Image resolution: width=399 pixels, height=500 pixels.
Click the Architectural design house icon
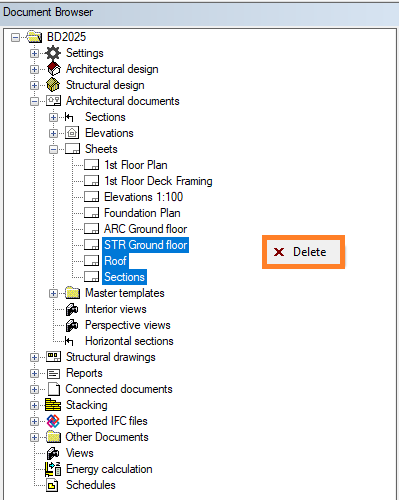53,69
